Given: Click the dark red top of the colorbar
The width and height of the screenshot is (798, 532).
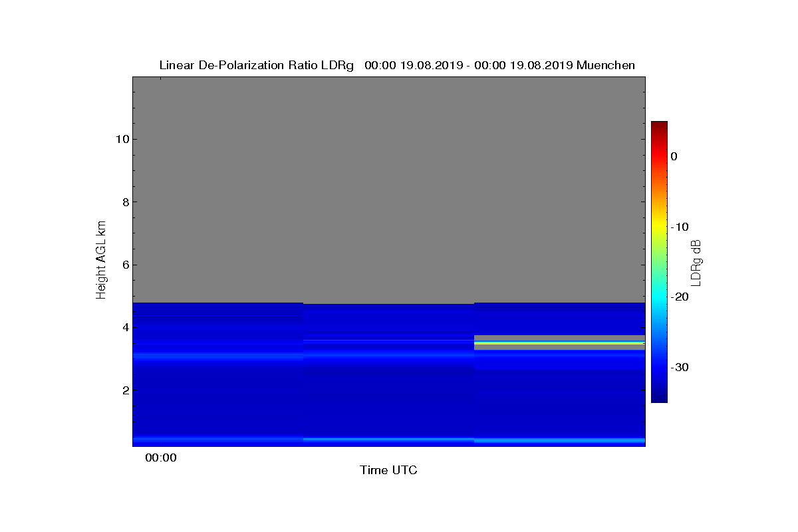Looking at the screenshot, I should (659, 126).
